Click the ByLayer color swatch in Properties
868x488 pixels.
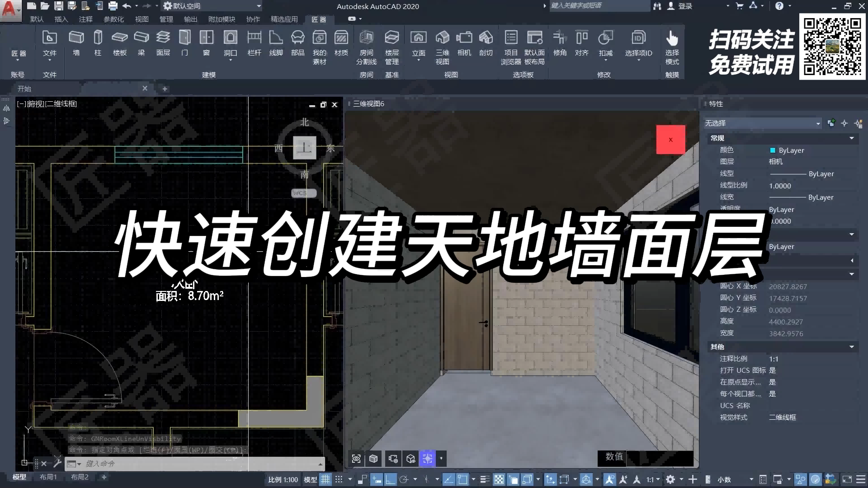(772, 150)
